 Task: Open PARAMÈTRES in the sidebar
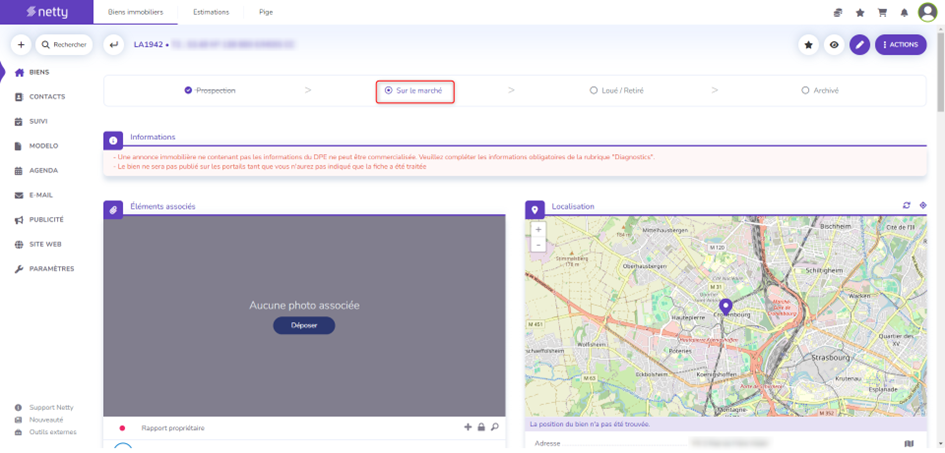tap(44, 269)
